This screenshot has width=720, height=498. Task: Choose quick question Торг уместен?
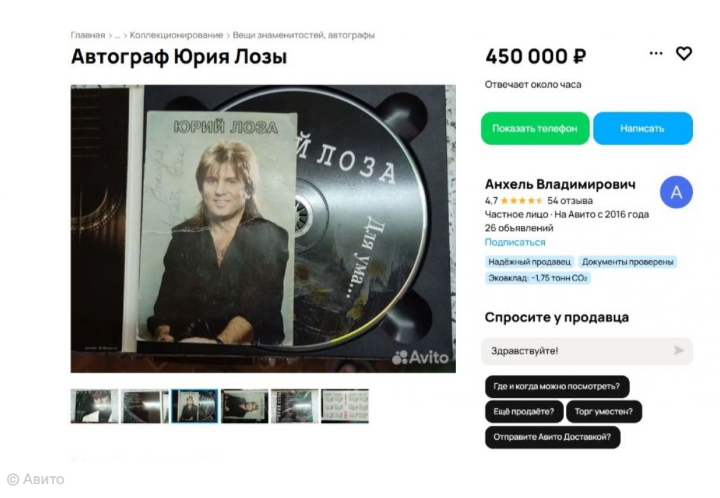604,412
